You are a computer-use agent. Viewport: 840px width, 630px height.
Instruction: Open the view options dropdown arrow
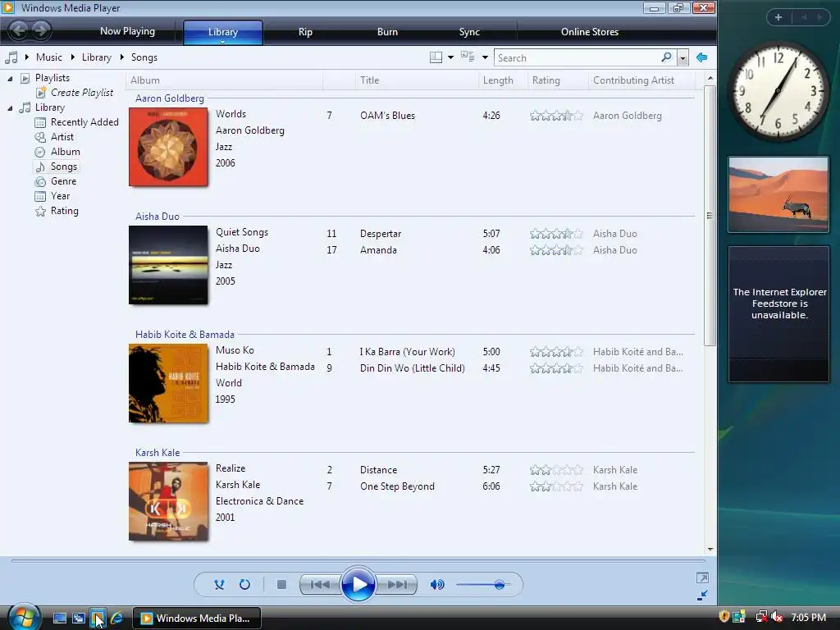coord(485,57)
